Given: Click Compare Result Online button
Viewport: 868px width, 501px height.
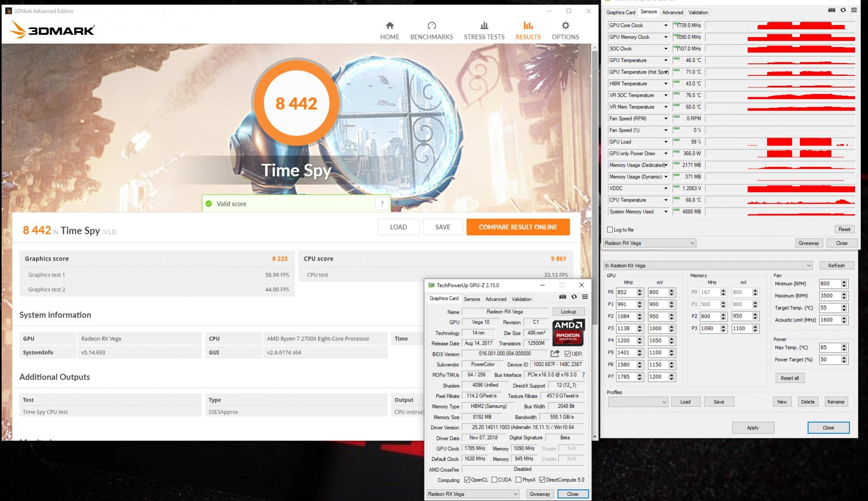Looking at the screenshot, I should coord(518,227).
